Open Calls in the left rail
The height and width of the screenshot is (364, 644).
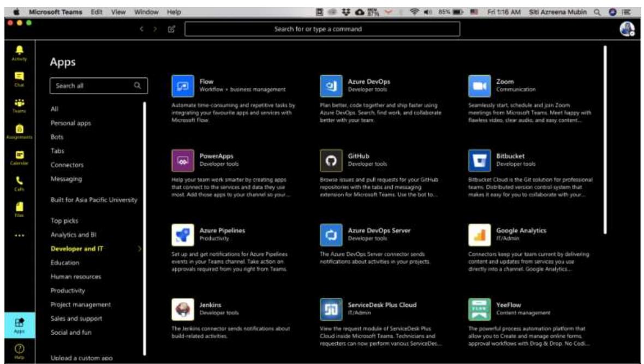pos(19,183)
